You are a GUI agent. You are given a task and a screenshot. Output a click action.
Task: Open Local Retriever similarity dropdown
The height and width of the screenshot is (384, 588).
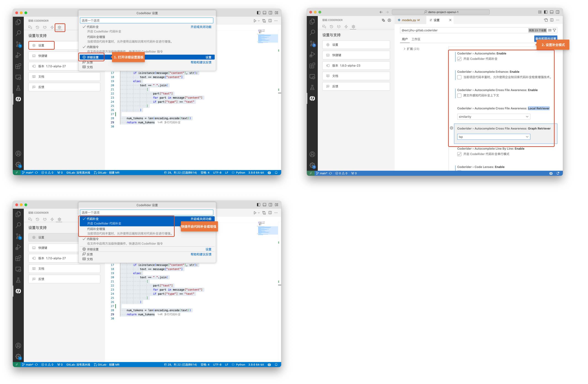click(493, 117)
